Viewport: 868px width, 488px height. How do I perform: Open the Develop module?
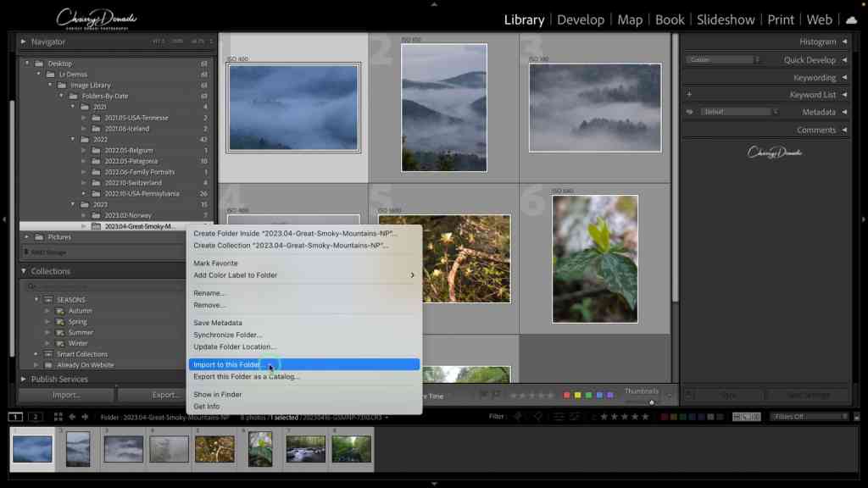(x=580, y=20)
